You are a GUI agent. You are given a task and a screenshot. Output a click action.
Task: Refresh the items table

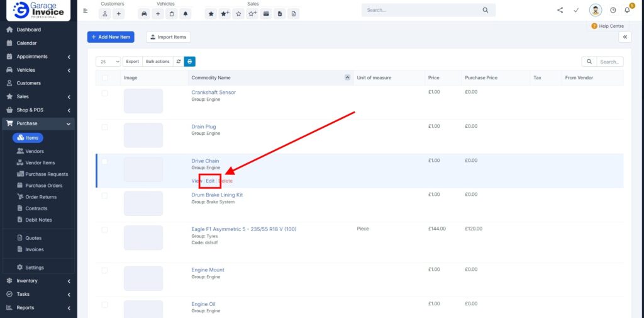(x=179, y=62)
